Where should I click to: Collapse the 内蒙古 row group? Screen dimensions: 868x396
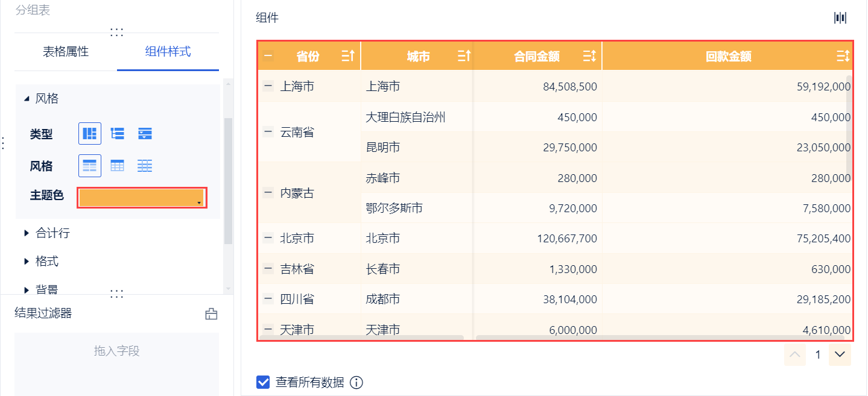[268, 193]
